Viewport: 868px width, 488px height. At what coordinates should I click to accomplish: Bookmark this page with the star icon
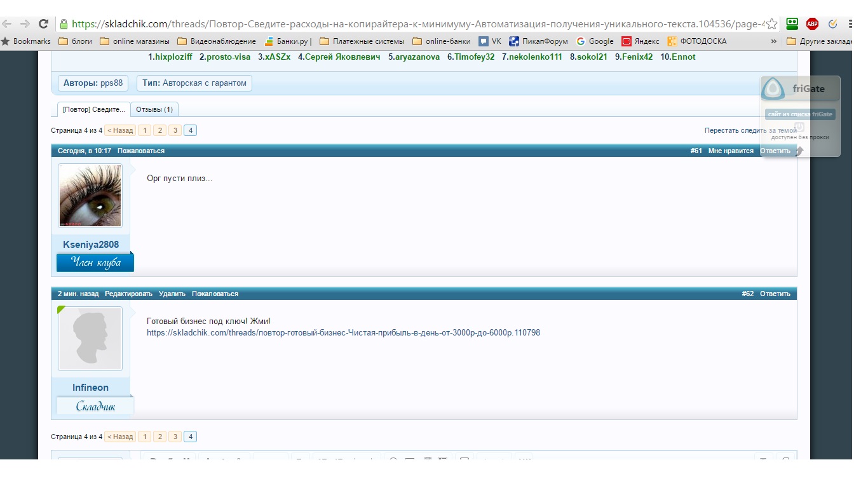[x=771, y=24]
